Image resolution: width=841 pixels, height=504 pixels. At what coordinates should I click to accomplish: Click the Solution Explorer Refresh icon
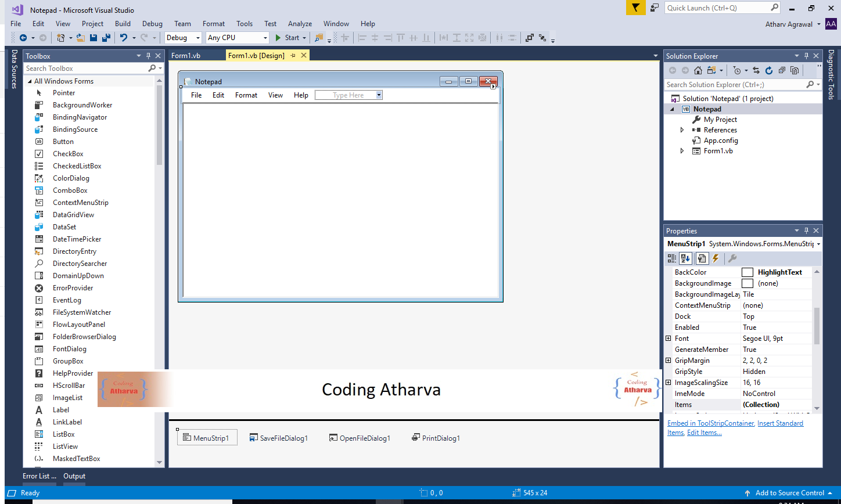tap(769, 70)
